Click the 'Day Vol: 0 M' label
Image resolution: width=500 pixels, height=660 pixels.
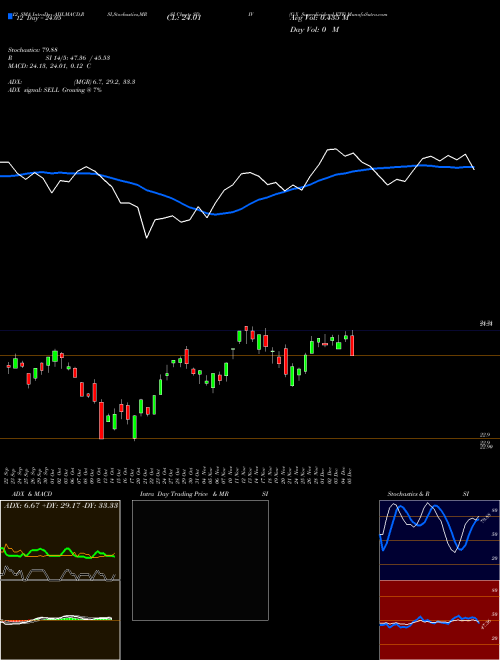click(314, 29)
